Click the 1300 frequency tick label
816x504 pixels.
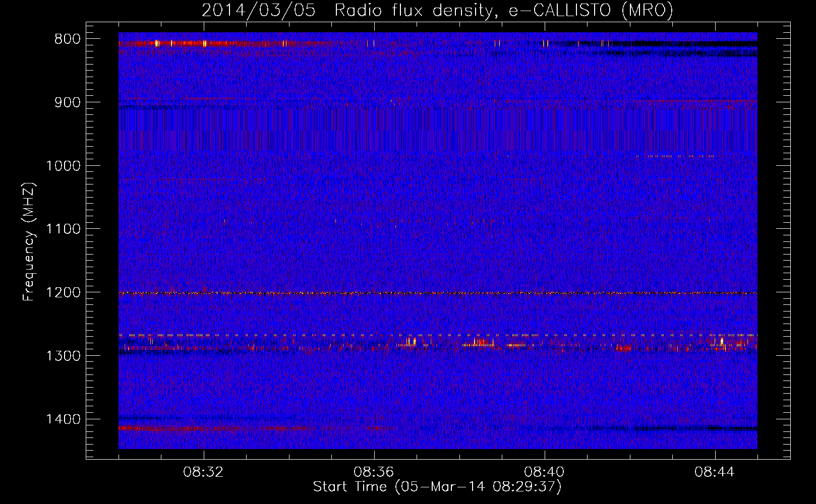pos(63,356)
